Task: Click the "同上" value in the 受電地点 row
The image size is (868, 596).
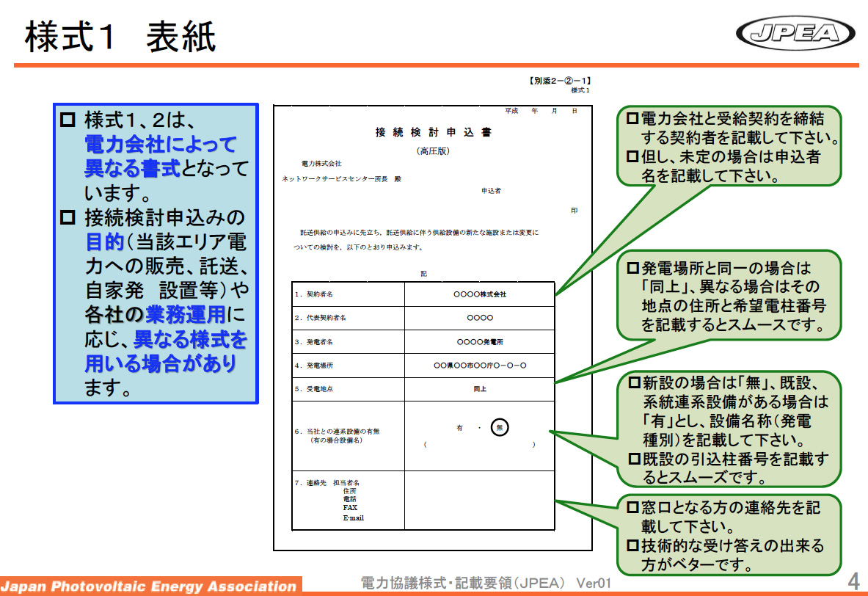Action: 480,389
